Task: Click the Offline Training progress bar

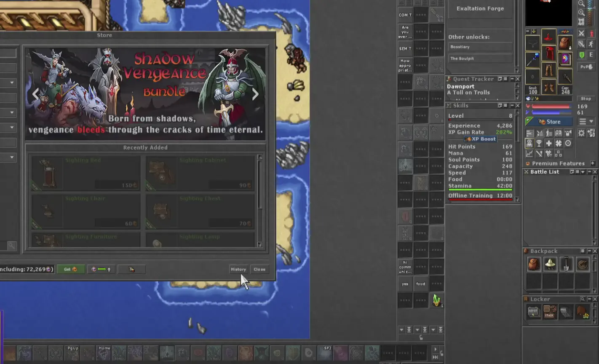Action: pos(480,199)
